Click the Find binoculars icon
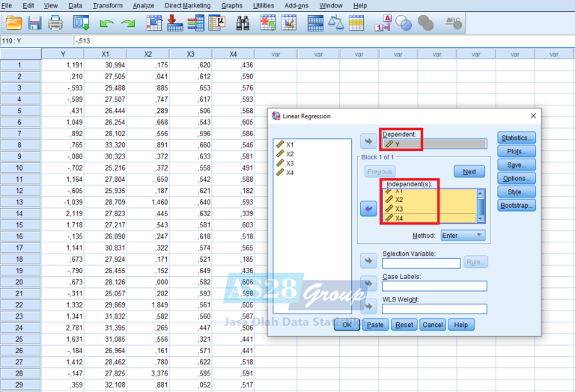The width and height of the screenshot is (575, 392). (243, 23)
